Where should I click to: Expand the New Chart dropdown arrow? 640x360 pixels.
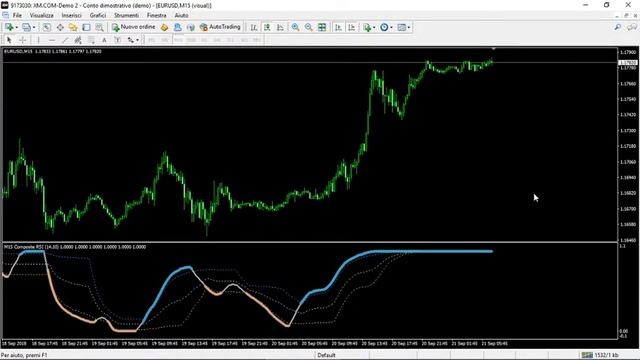tap(16, 27)
